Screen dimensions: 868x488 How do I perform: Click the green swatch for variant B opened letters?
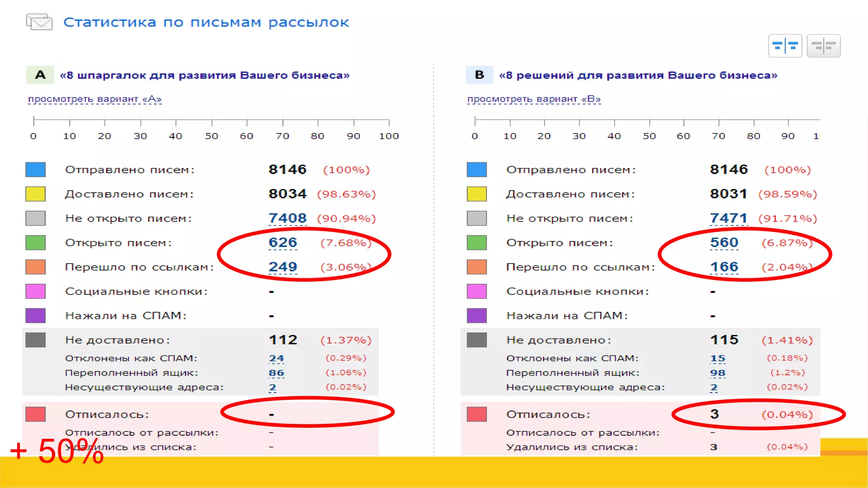click(477, 243)
